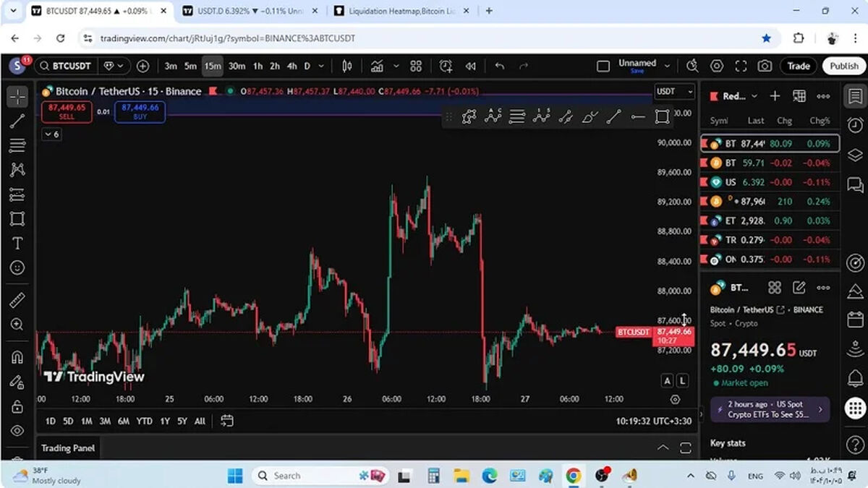This screenshot has height=488, width=868.
Task: Open the emoji icons tool
Action: (x=17, y=268)
